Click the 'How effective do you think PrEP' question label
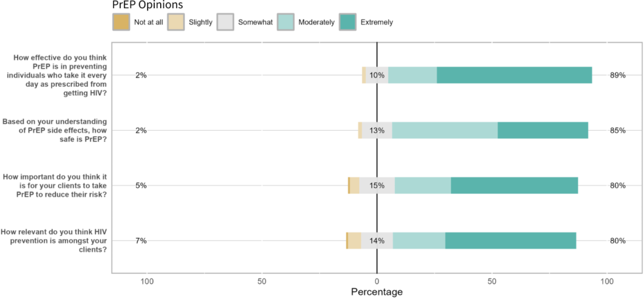This screenshot has width=644, height=298. (57, 75)
